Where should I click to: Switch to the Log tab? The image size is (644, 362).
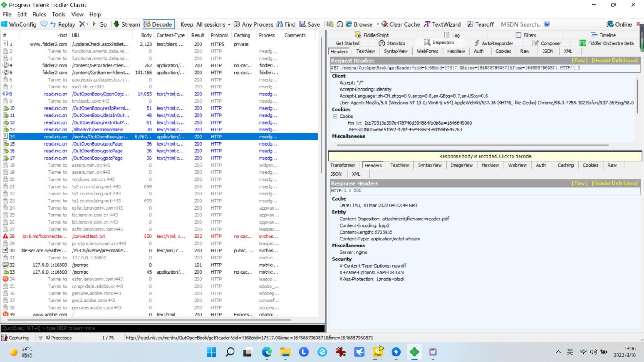tap(452, 35)
